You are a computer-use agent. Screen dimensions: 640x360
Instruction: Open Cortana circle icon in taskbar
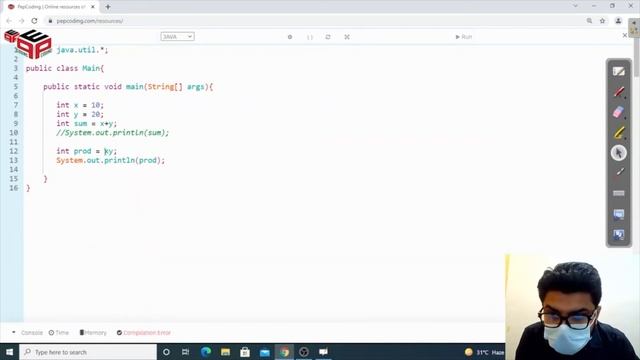click(166, 351)
